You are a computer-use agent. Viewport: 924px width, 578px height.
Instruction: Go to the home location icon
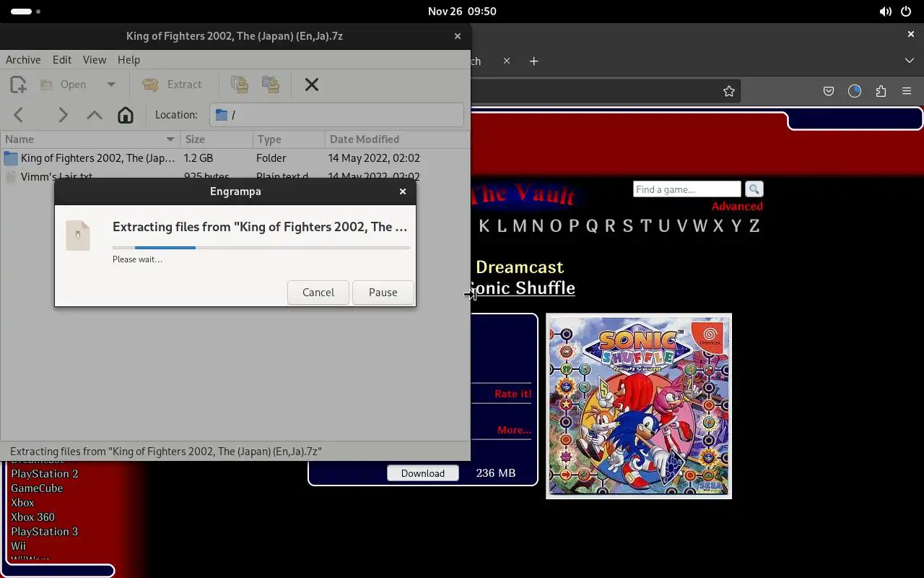click(x=126, y=115)
